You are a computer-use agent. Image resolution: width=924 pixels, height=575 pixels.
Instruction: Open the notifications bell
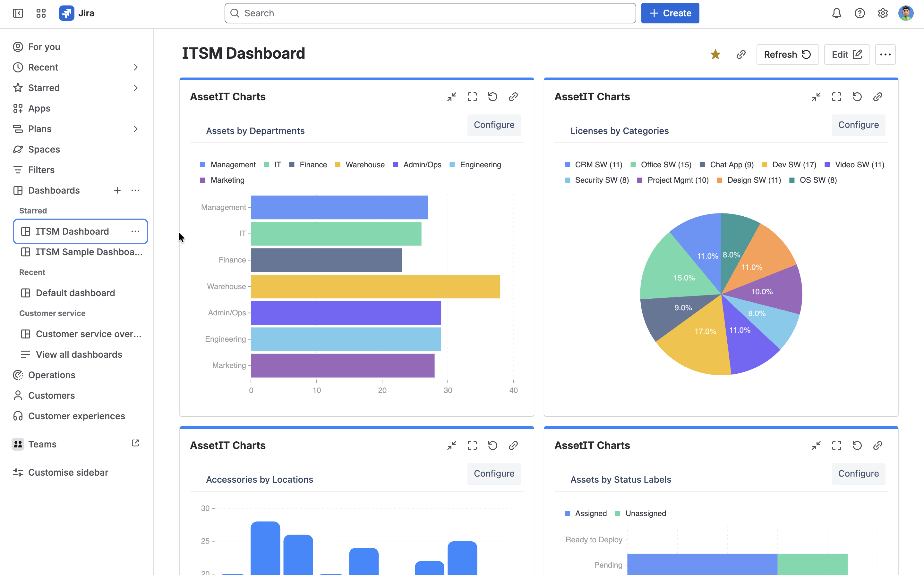[x=836, y=13]
